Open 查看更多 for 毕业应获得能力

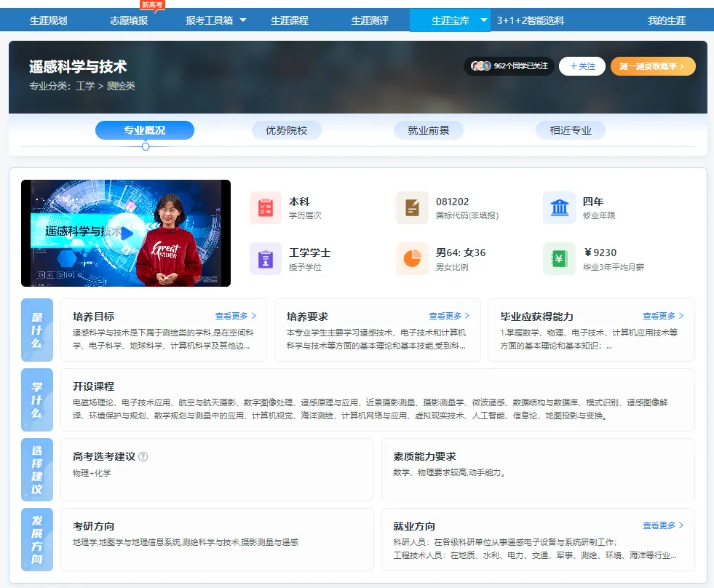663,316
